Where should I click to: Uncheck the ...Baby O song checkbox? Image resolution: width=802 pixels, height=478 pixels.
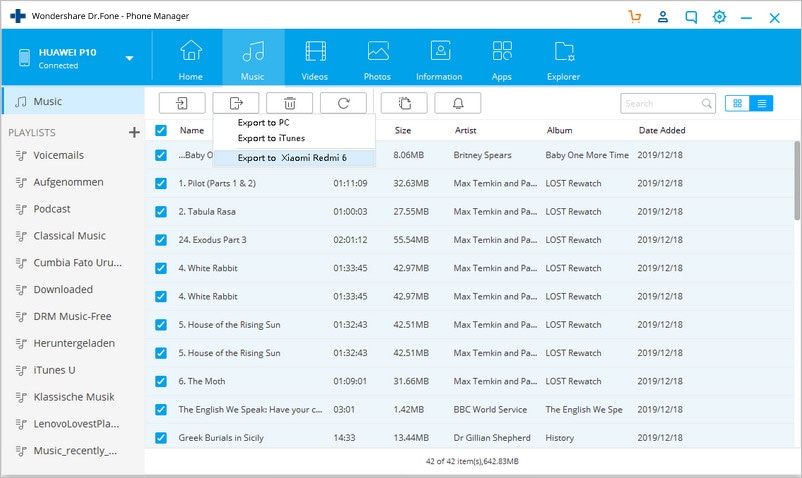click(x=161, y=155)
